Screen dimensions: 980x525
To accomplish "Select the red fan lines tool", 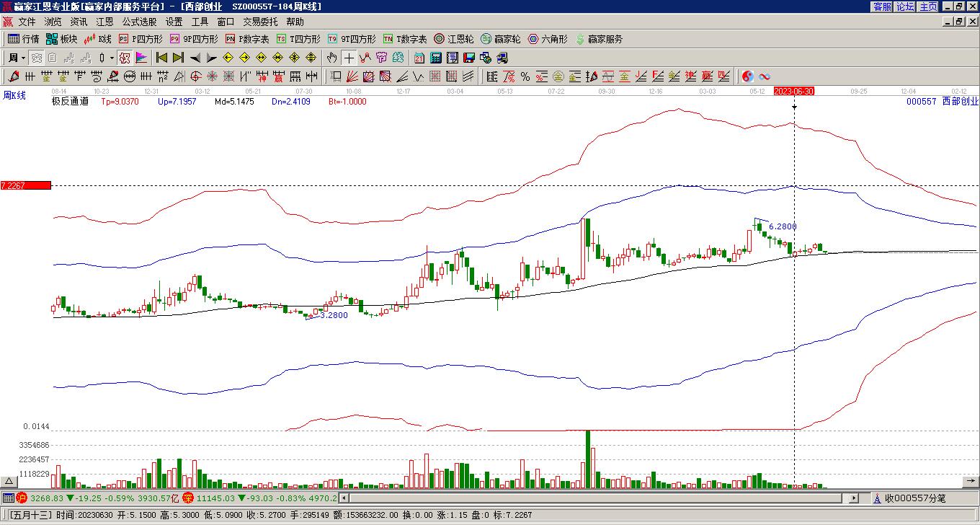I will (x=352, y=76).
